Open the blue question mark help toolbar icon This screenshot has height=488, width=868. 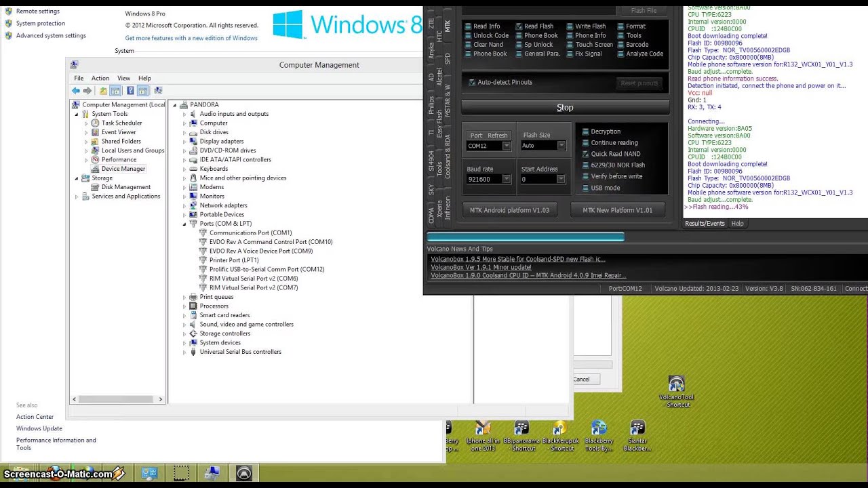pyautogui.click(x=130, y=91)
